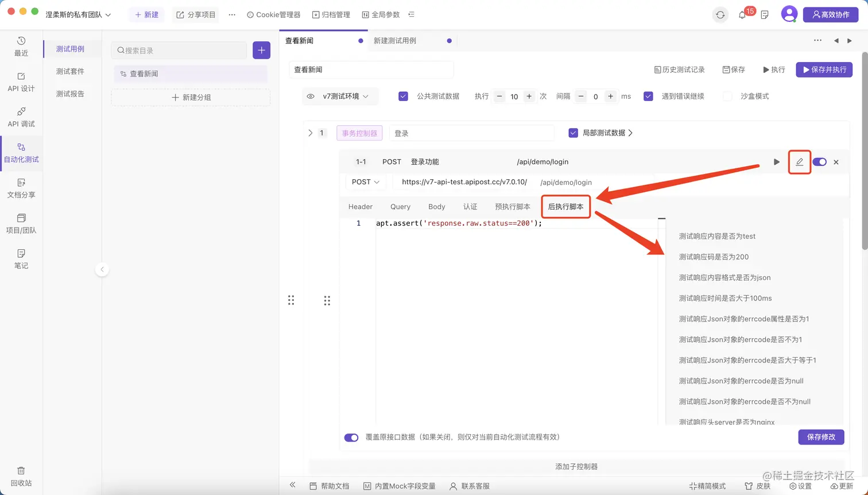Click the pencil edit icon for step 1-1
This screenshot has height=495, width=868.
click(x=799, y=162)
